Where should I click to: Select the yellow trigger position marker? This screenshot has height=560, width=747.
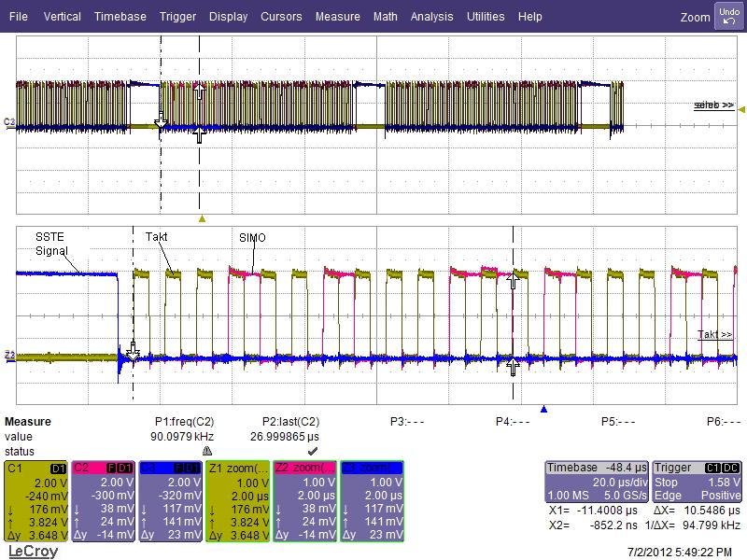(x=202, y=219)
